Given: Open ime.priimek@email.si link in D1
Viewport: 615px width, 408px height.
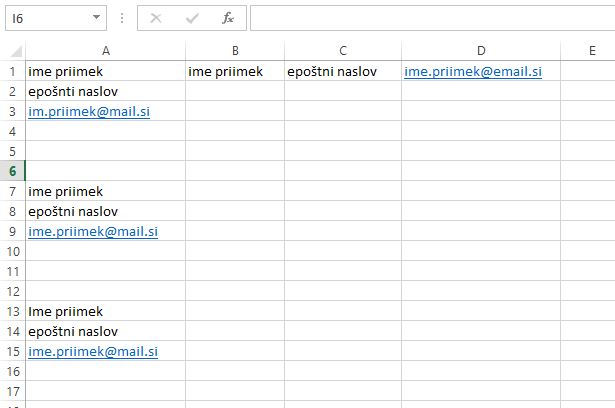Looking at the screenshot, I should coord(473,72).
